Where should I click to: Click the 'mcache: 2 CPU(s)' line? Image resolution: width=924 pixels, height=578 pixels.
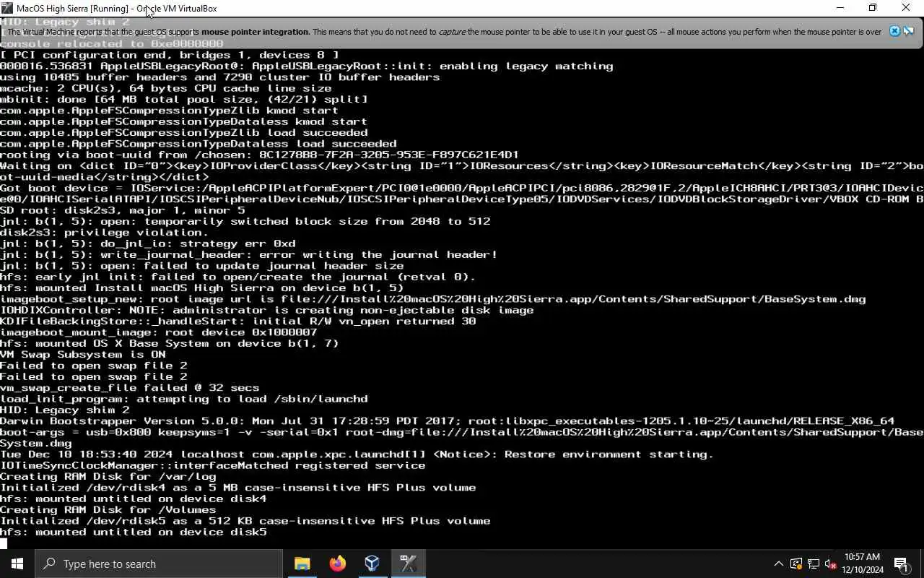coord(165,88)
